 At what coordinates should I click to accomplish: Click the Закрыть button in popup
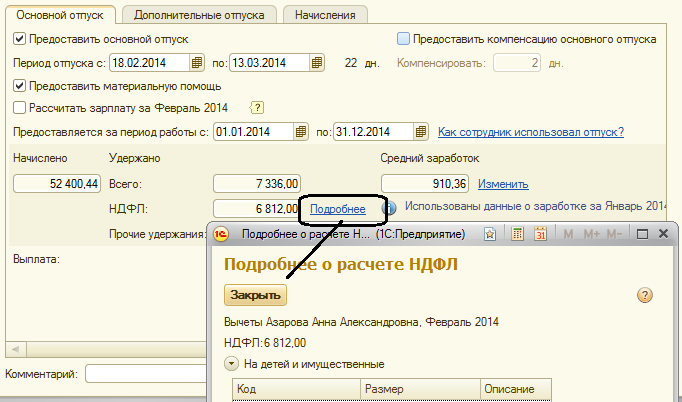tap(255, 295)
